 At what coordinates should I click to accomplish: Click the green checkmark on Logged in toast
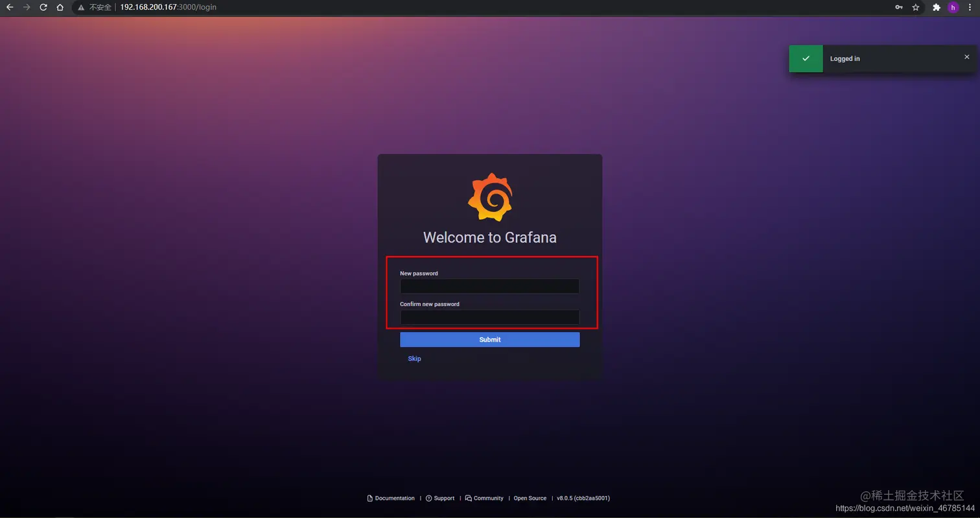tap(806, 58)
